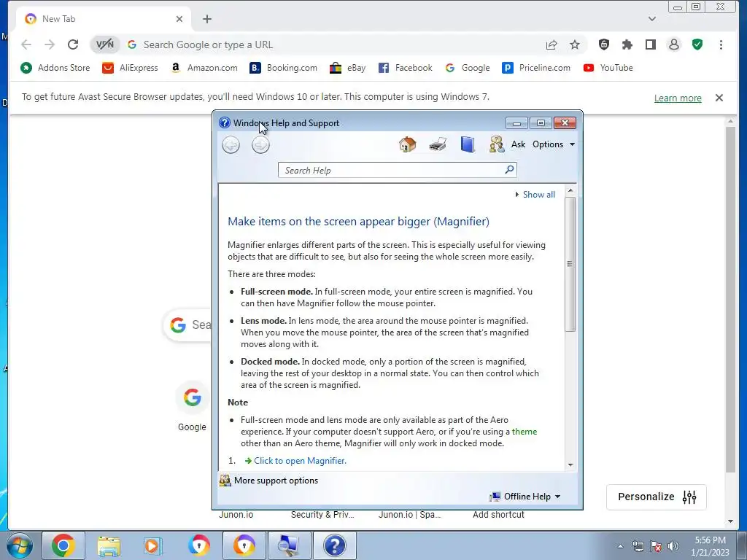Open the tab search chevron
This screenshot has height=560, width=747.
(652, 19)
